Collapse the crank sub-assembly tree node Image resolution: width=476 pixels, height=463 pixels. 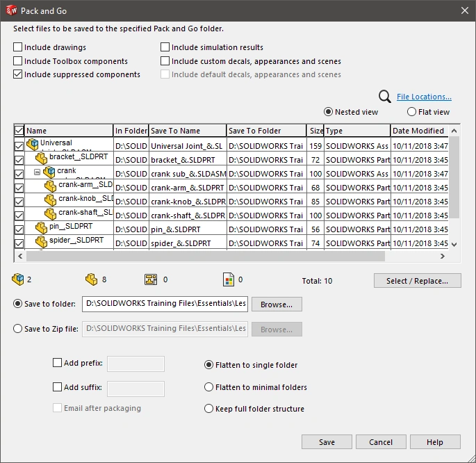pyautogui.click(x=37, y=172)
